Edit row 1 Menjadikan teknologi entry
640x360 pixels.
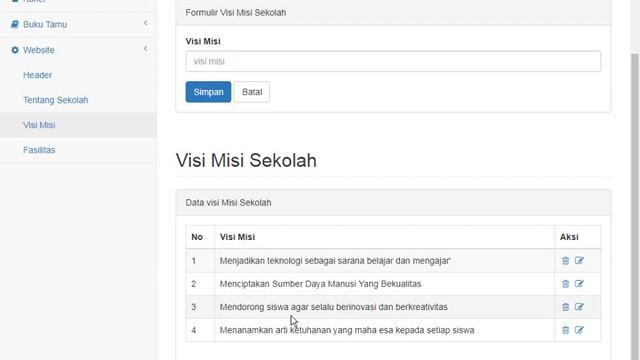point(579,260)
